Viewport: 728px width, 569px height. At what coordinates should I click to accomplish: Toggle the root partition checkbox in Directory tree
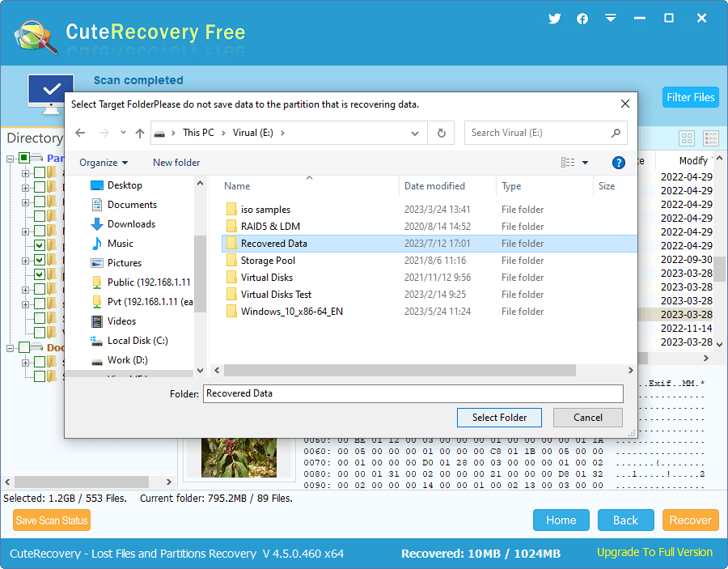[x=24, y=158]
